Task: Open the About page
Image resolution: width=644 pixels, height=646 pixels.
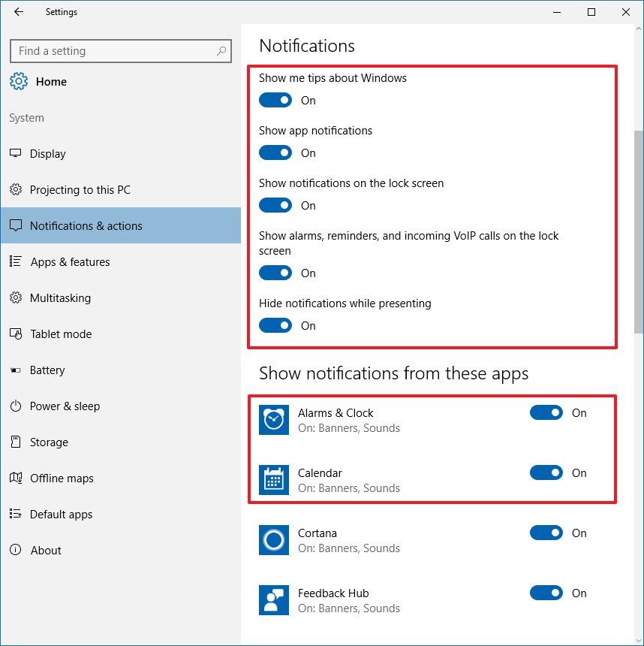Action: pyautogui.click(x=47, y=550)
